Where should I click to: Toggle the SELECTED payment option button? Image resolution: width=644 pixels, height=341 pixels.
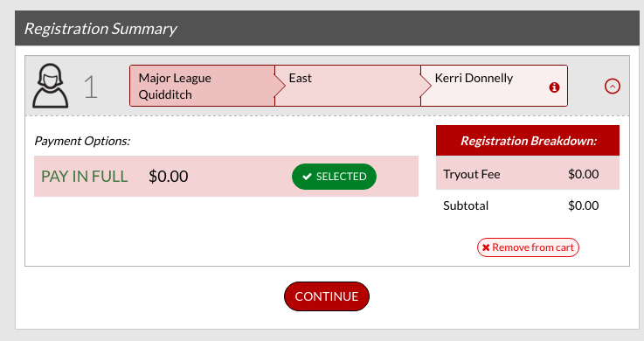pyautogui.click(x=334, y=177)
